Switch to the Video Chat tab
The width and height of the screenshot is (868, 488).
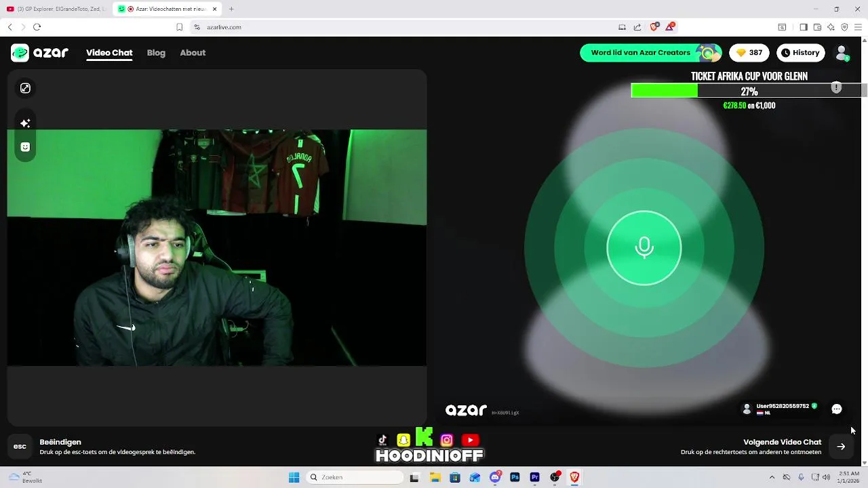point(109,53)
